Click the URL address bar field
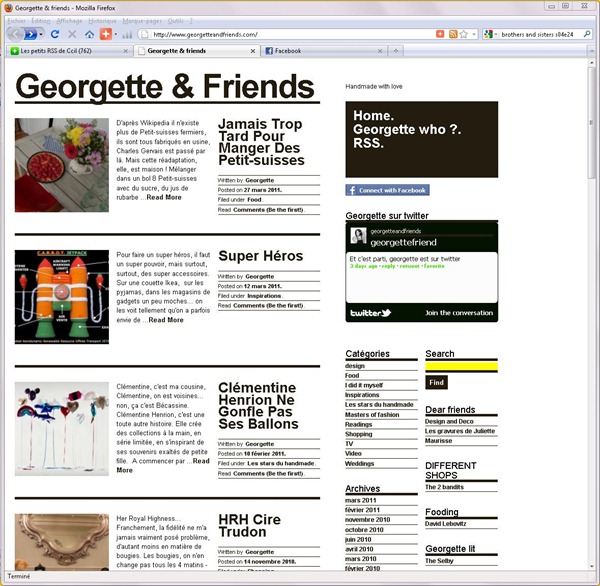The width and height of the screenshot is (600, 586). click(293, 34)
